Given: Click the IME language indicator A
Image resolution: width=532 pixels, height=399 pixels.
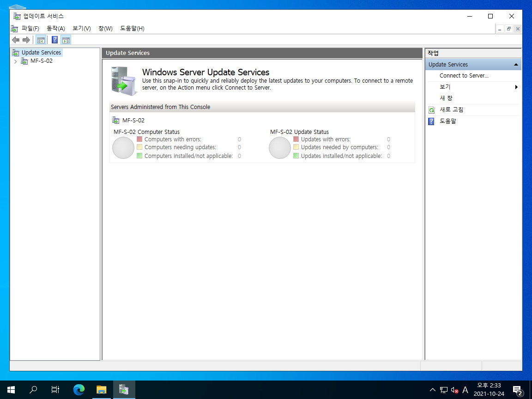Looking at the screenshot, I should pyautogui.click(x=465, y=390).
